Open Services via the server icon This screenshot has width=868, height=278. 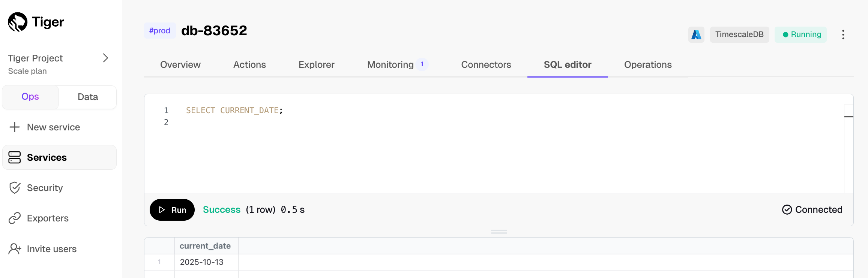coord(15,157)
